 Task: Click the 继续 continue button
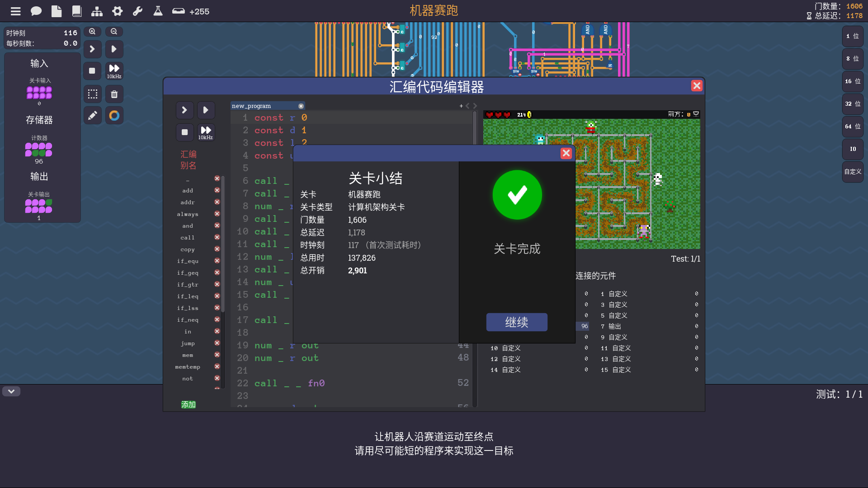point(517,322)
